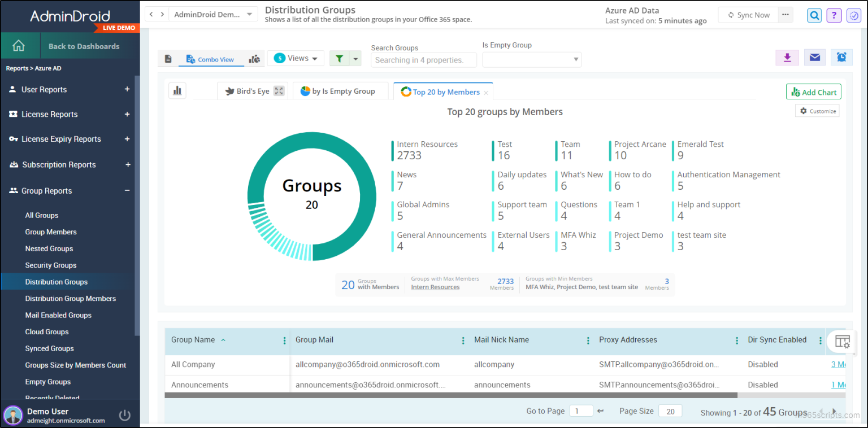Screen dimensions: 868x428
Task: Expand the Is Empty Group dropdown
Action: coord(531,59)
